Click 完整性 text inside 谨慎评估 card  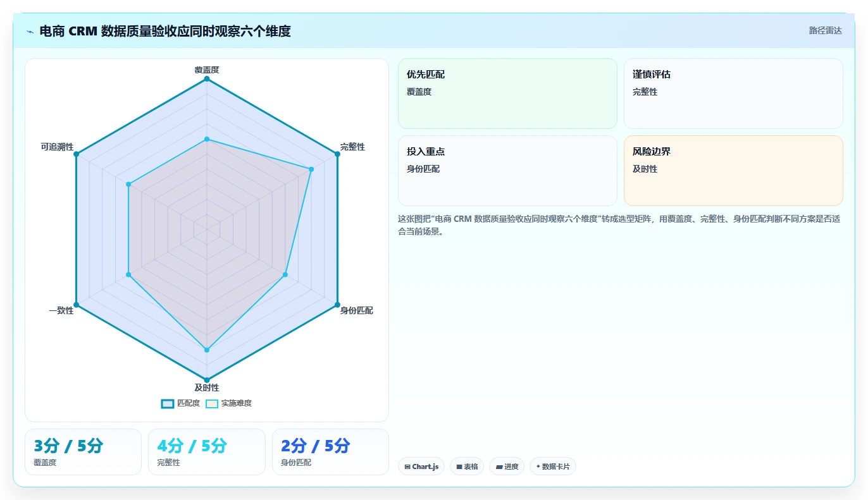645,92
